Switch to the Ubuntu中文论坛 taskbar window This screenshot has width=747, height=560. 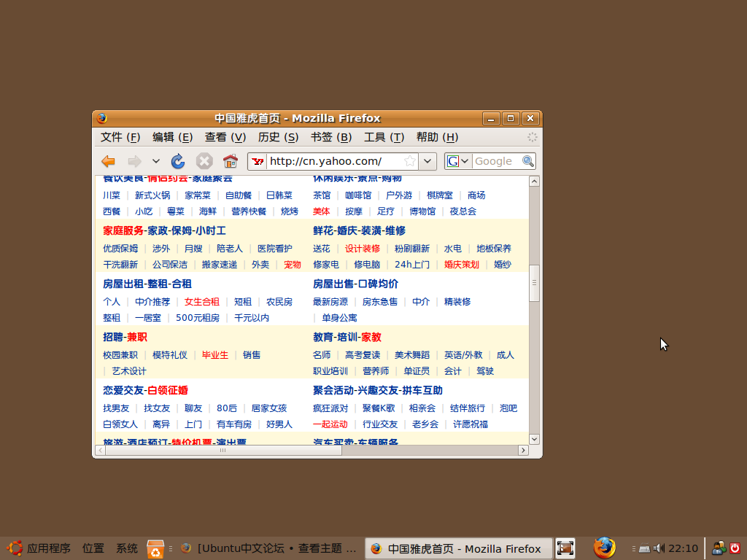270,548
